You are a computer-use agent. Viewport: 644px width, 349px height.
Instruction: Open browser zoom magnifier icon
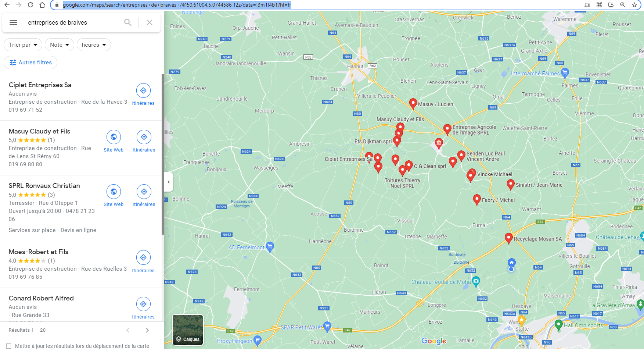click(x=623, y=5)
